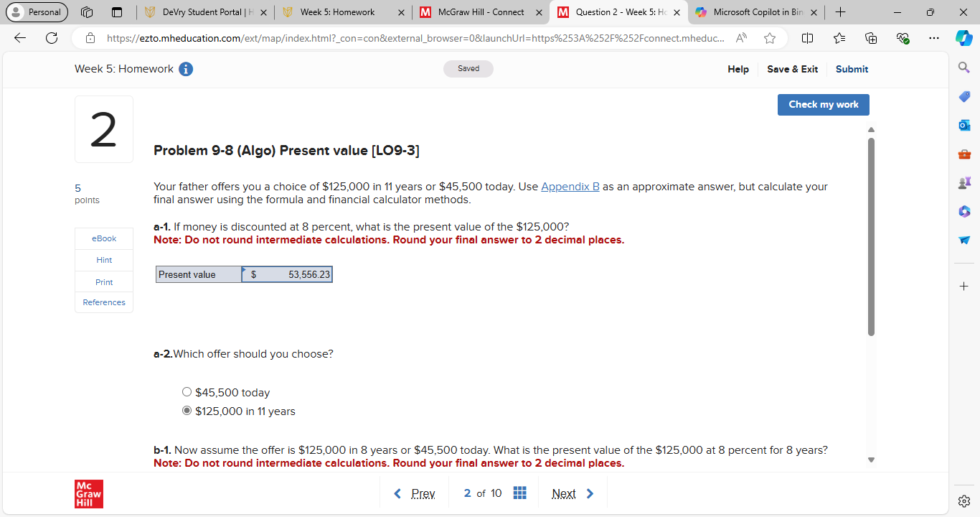Open Outlook from the Edge sidebar
Image resolution: width=980 pixels, height=517 pixels.
[963, 125]
